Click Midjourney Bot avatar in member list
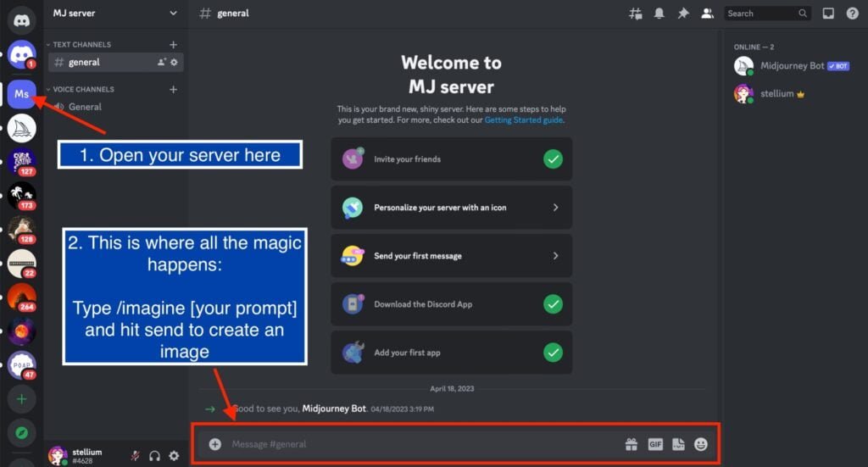 tap(743, 66)
